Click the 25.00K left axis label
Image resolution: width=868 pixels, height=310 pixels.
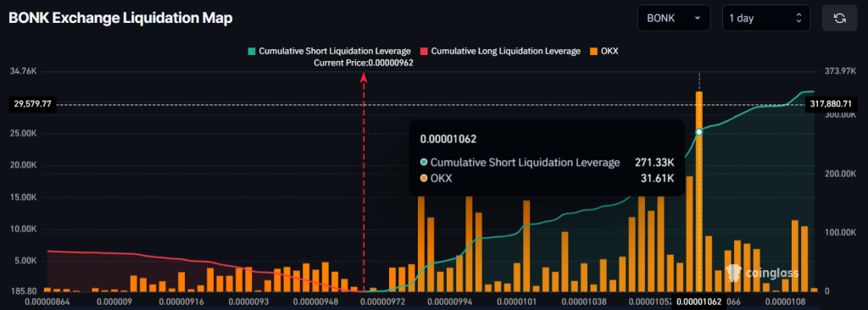[x=23, y=134]
